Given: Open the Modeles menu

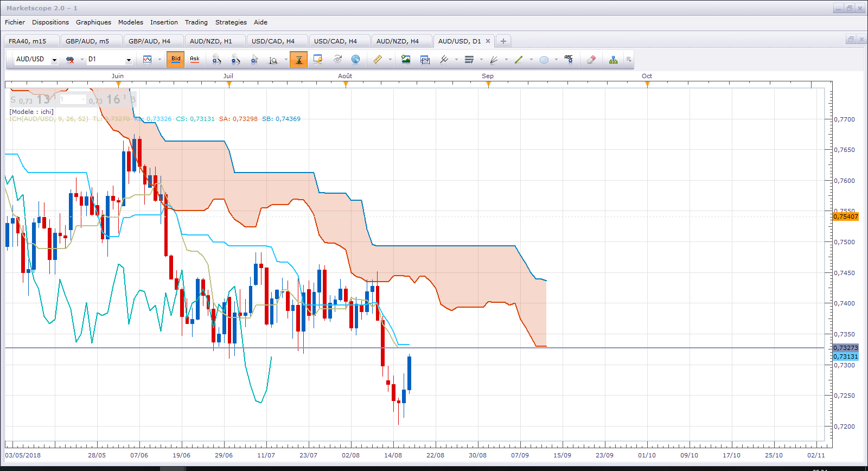Looking at the screenshot, I should click(131, 22).
